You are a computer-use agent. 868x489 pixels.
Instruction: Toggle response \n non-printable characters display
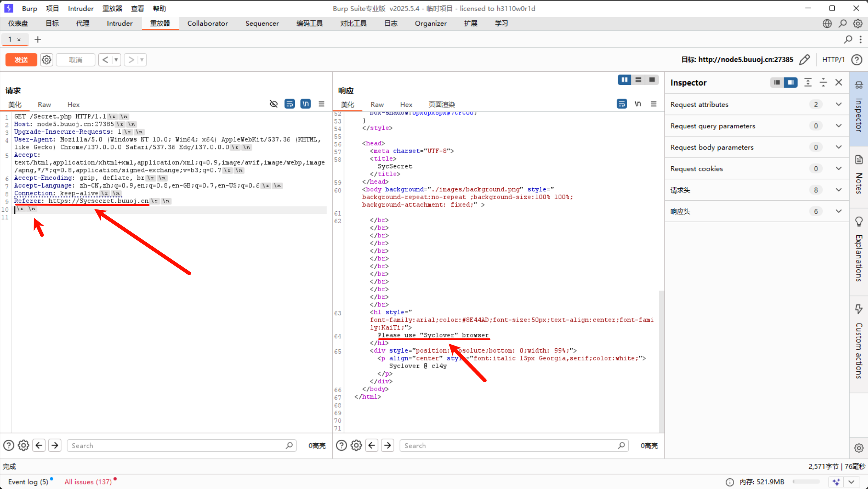638,104
